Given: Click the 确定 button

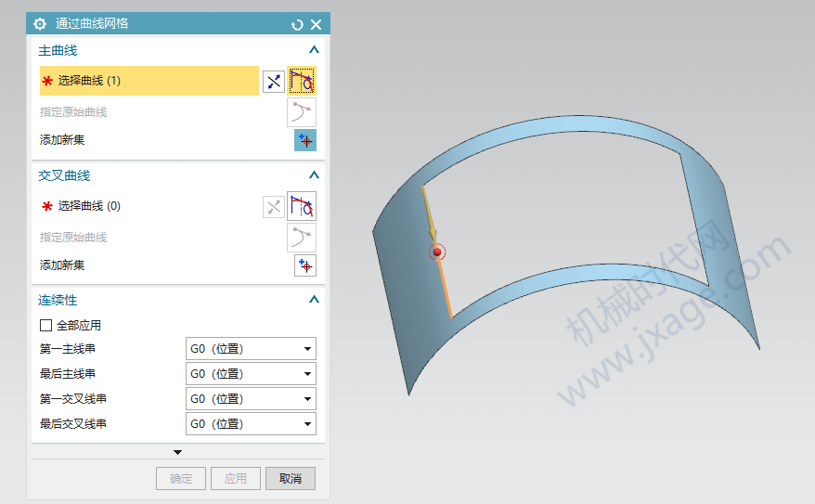Looking at the screenshot, I should coord(181,479).
